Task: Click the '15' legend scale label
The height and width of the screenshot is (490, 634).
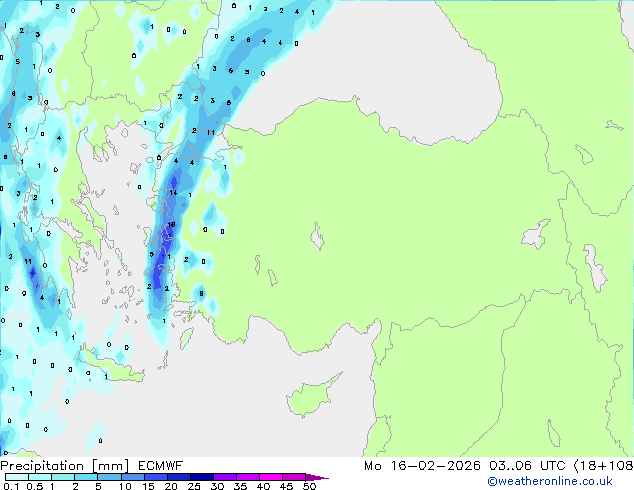Action: [x=148, y=486]
